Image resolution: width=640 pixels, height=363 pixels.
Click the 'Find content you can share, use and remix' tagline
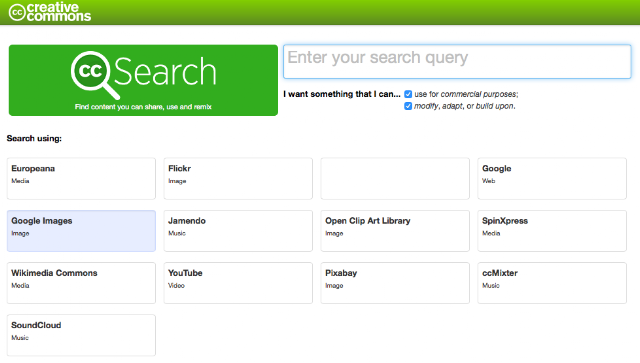coord(143,107)
